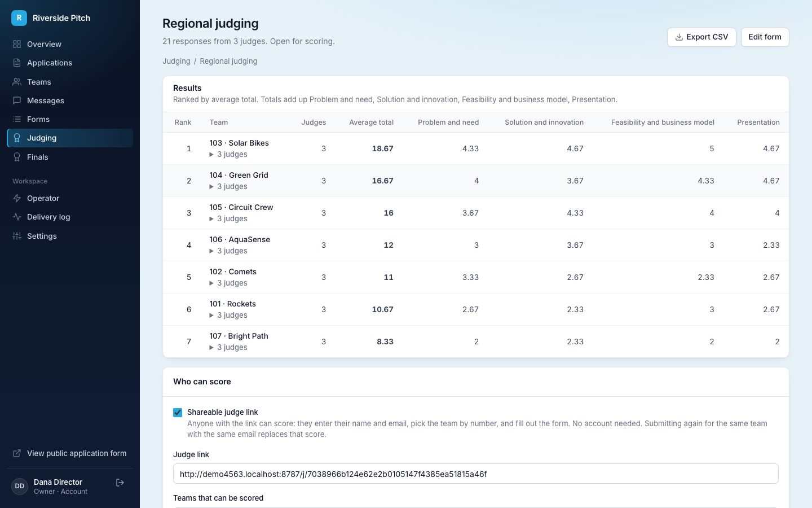Click the Average total column header
Viewport: 812px width, 508px height.
point(371,122)
